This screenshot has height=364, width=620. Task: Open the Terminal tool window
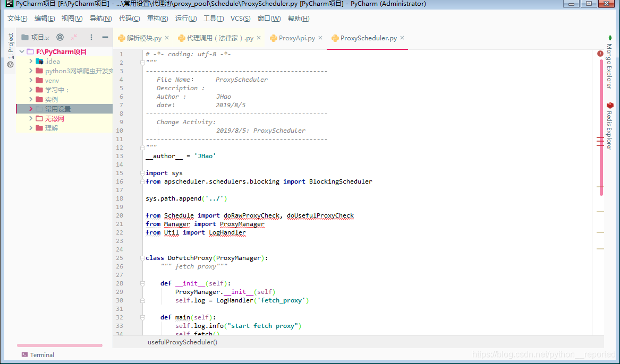[x=38, y=354]
